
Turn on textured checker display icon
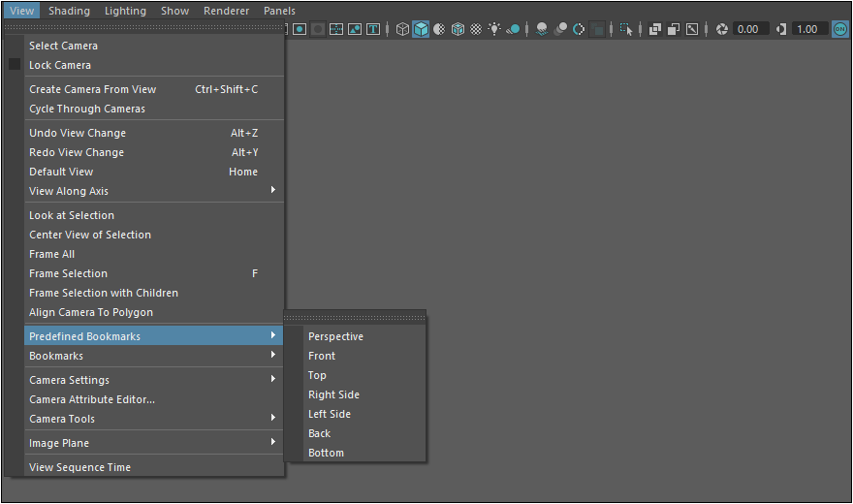476,29
